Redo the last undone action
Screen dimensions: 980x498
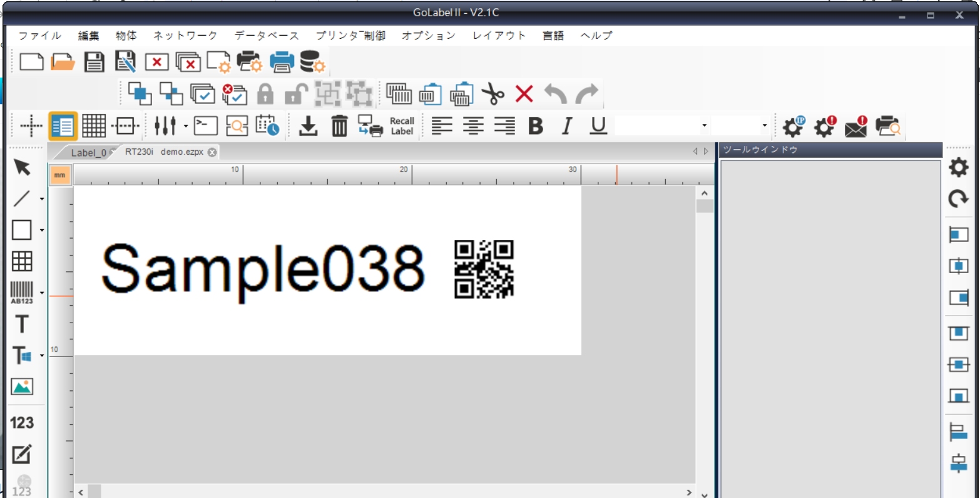(x=587, y=94)
